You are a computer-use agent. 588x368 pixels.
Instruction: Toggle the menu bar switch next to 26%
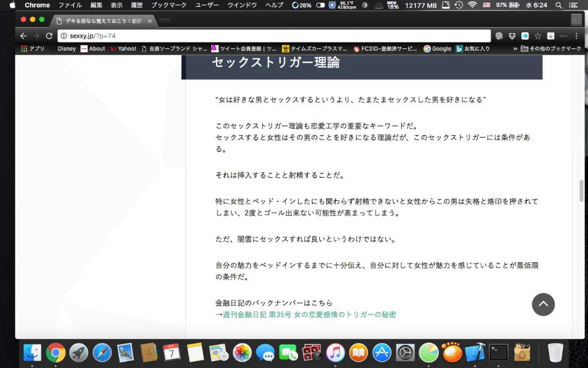pyautogui.click(x=320, y=5)
